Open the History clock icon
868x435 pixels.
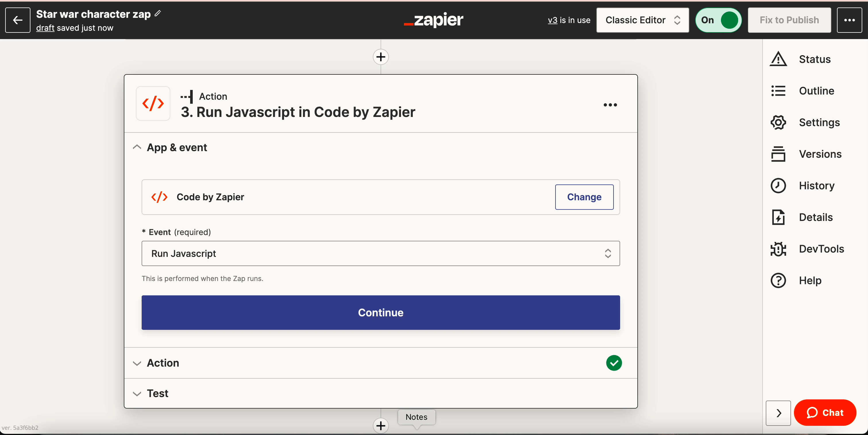click(x=778, y=186)
